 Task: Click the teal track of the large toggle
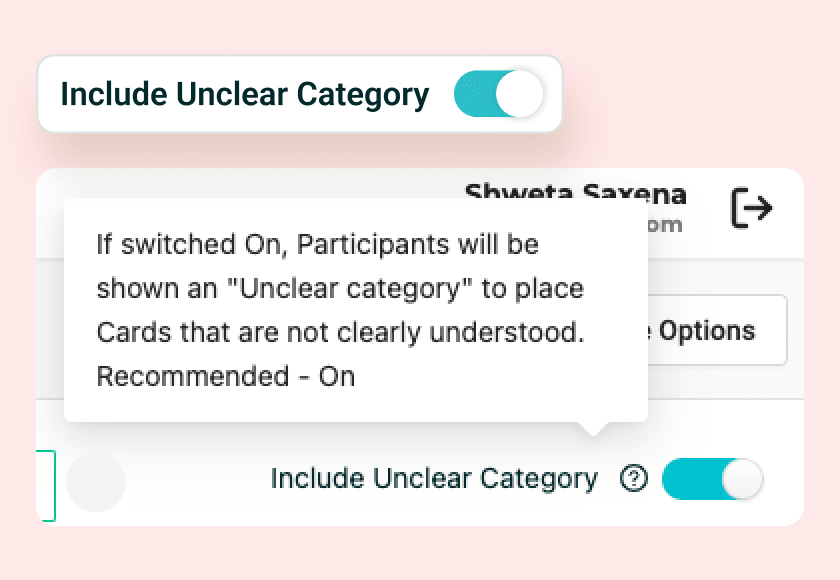[x=473, y=95]
